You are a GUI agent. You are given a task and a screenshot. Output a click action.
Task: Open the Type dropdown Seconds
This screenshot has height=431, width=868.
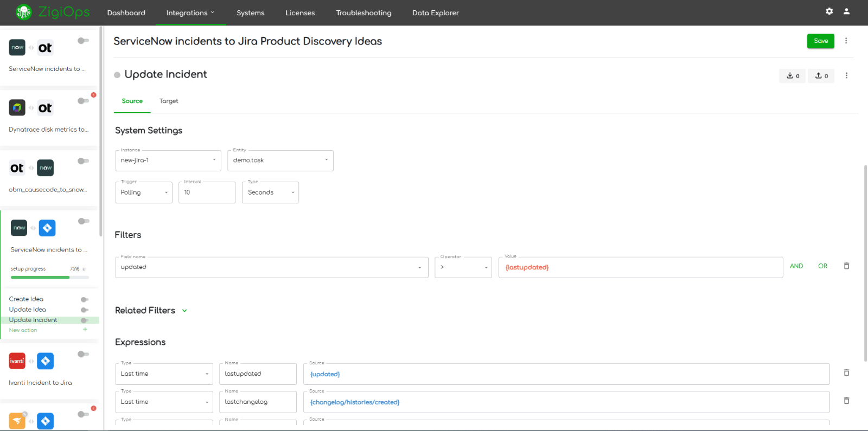coord(271,192)
